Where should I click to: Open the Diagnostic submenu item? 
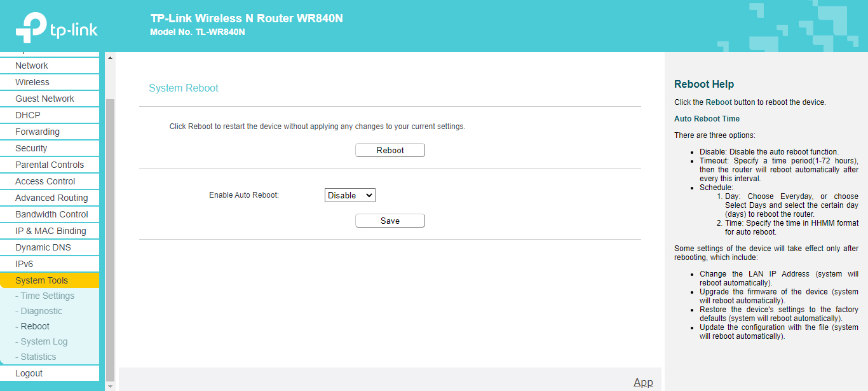point(41,311)
